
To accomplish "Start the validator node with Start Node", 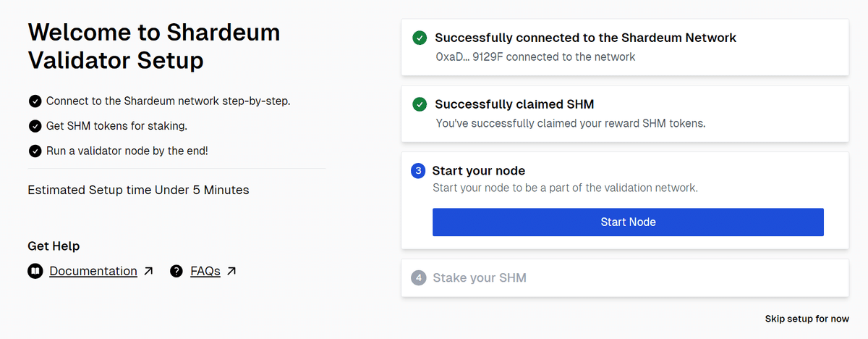I will pos(628,222).
